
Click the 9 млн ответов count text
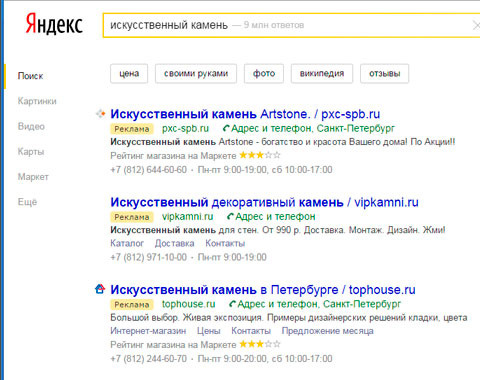[x=274, y=25]
